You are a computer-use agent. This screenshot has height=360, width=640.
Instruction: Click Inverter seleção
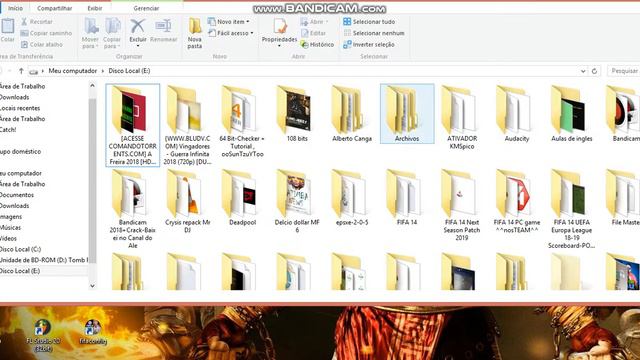click(x=369, y=44)
